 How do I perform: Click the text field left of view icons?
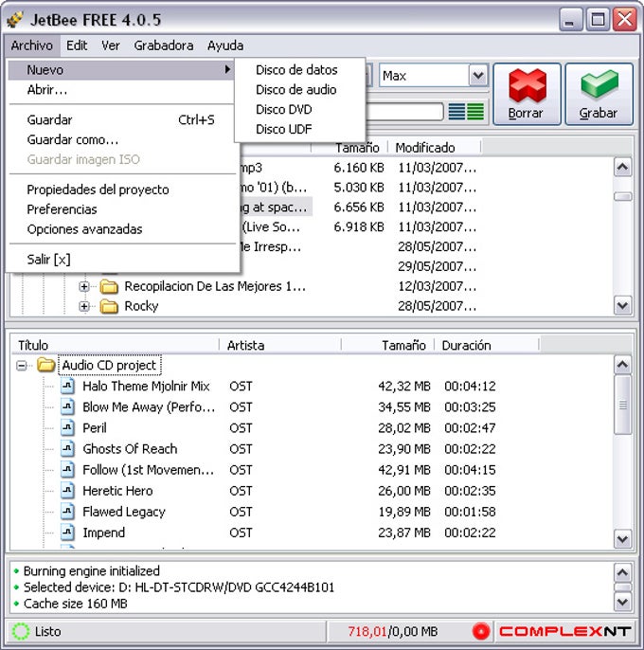tap(404, 112)
